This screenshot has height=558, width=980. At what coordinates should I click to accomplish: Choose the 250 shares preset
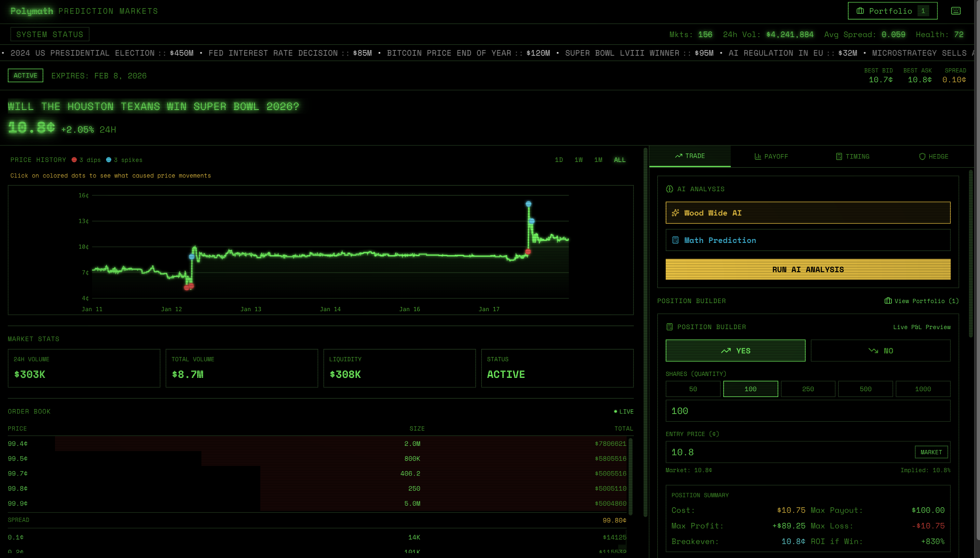(x=808, y=389)
